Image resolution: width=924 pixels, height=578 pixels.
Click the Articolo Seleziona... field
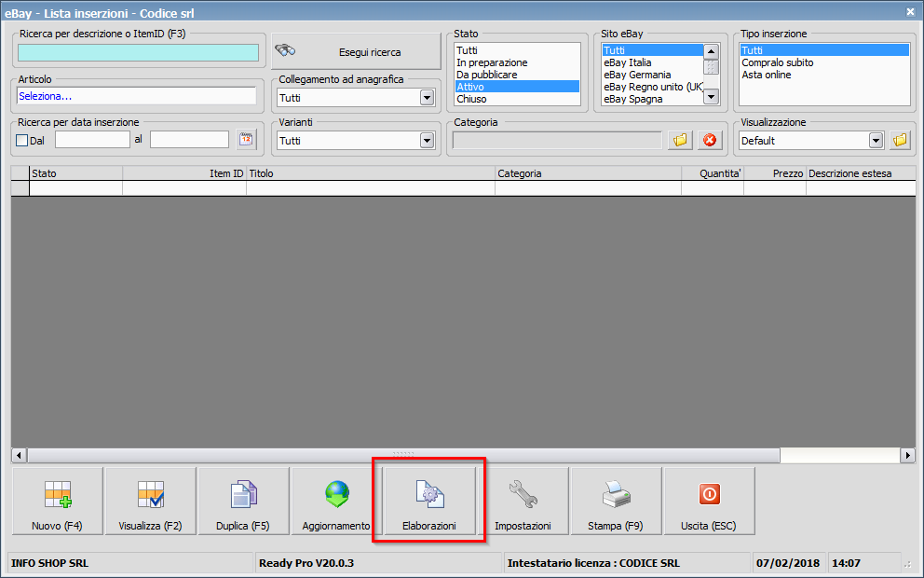[x=137, y=96]
